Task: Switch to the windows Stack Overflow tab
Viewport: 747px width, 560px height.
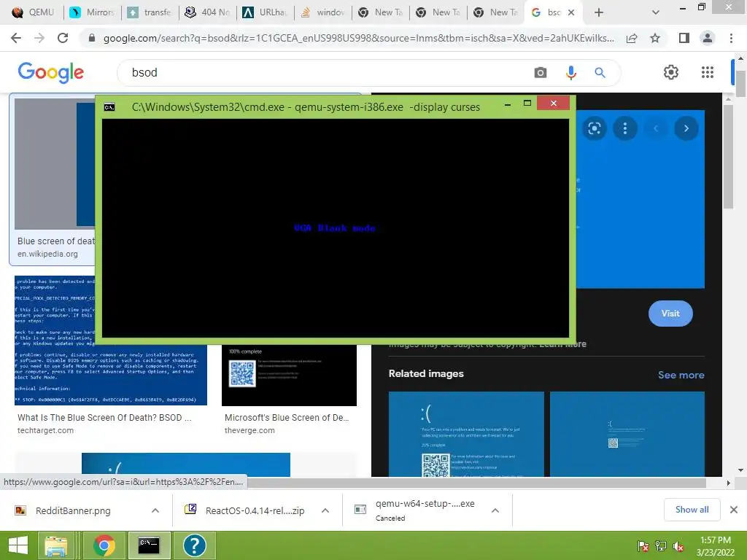Action: click(322, 12)
